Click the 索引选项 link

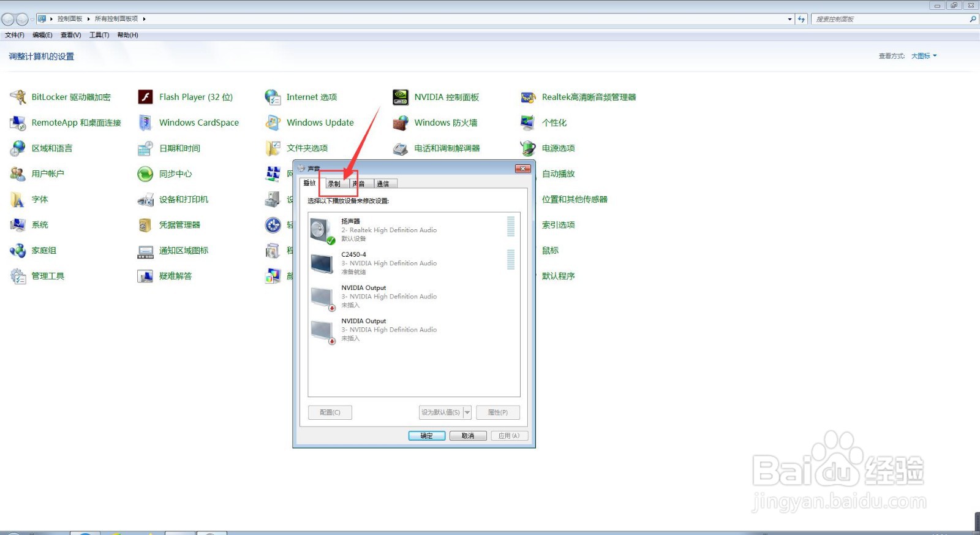click(x=558, y=225)
